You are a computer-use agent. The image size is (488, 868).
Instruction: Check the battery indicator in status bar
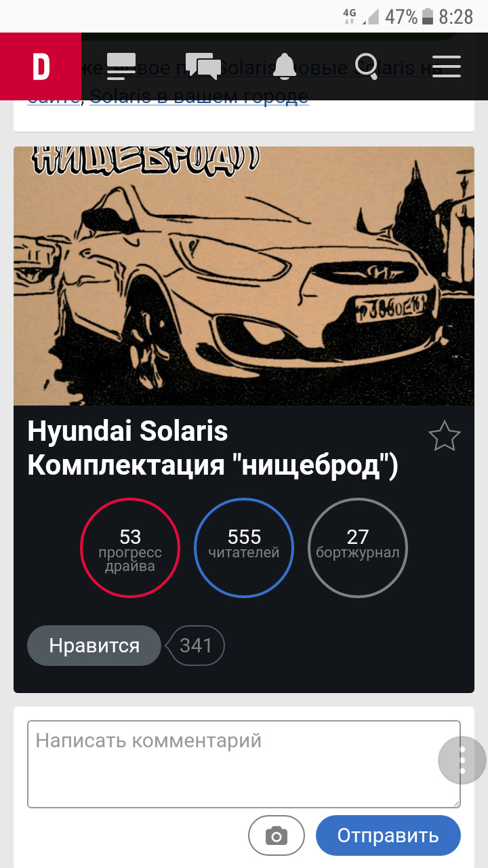pos(428,16)
